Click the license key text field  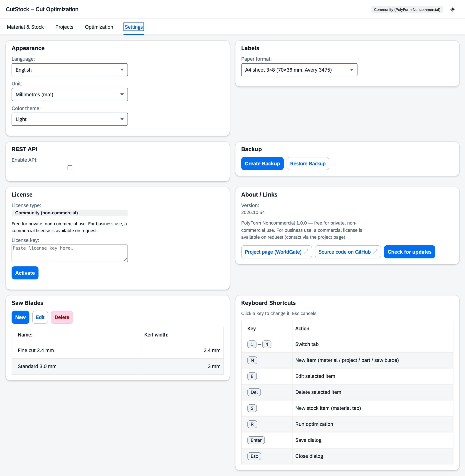[x=70, y=253]
